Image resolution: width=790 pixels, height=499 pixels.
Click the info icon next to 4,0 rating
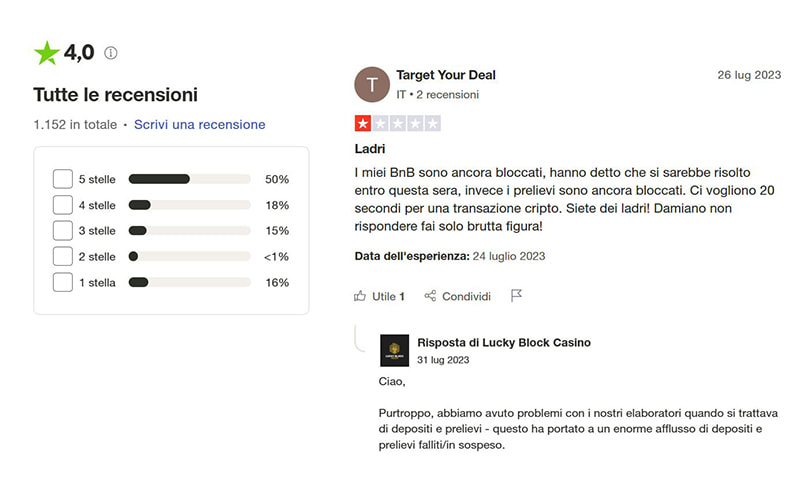coord(111,53)
